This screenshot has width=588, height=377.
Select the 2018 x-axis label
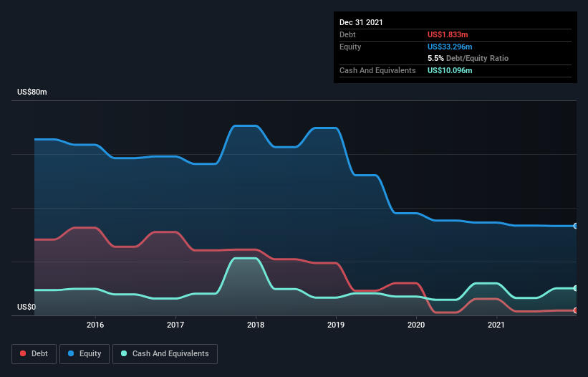tap(256, 325)
